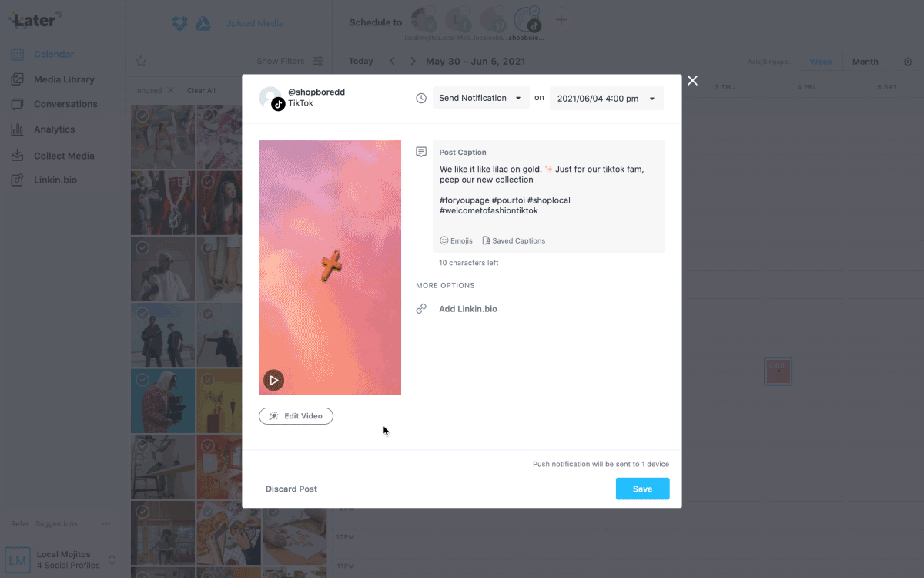Click the Calendar icon in the sidebar
Screen dimensions: 924x578
(17, 55)
